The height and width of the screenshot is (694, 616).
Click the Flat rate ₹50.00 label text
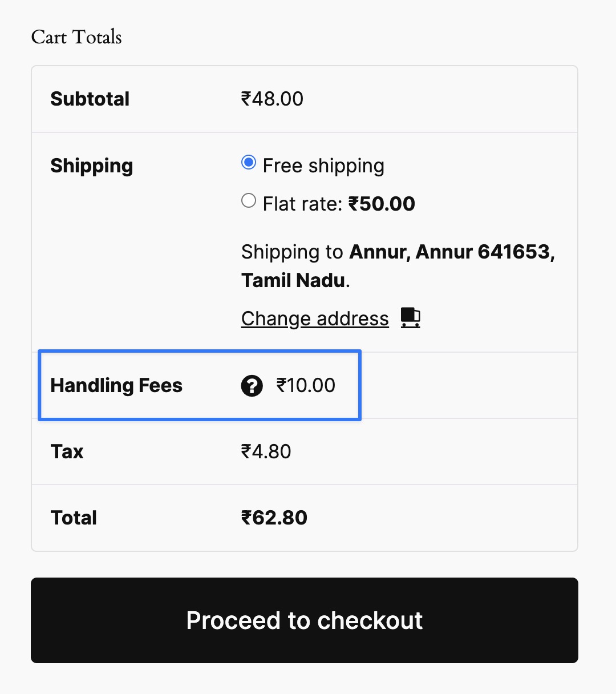pos(339,204)
